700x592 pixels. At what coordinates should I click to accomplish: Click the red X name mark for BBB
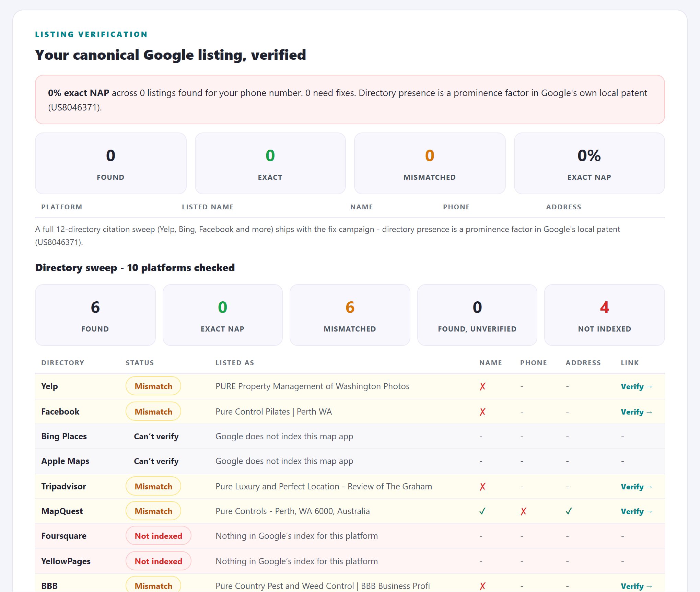pos(482,586)
